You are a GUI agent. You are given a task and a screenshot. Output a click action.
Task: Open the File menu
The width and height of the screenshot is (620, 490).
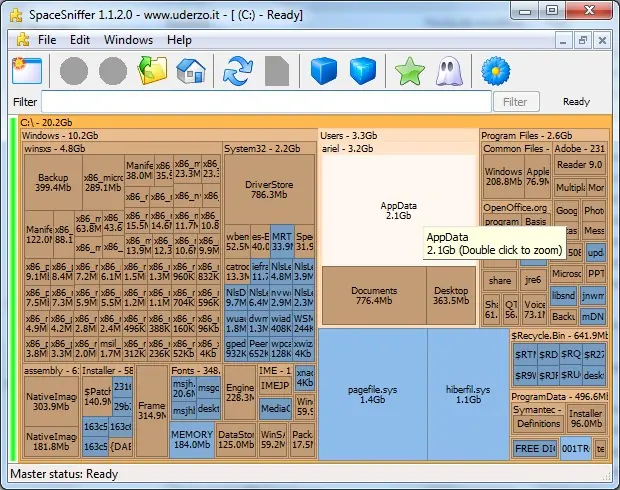[x=47, y=40]
